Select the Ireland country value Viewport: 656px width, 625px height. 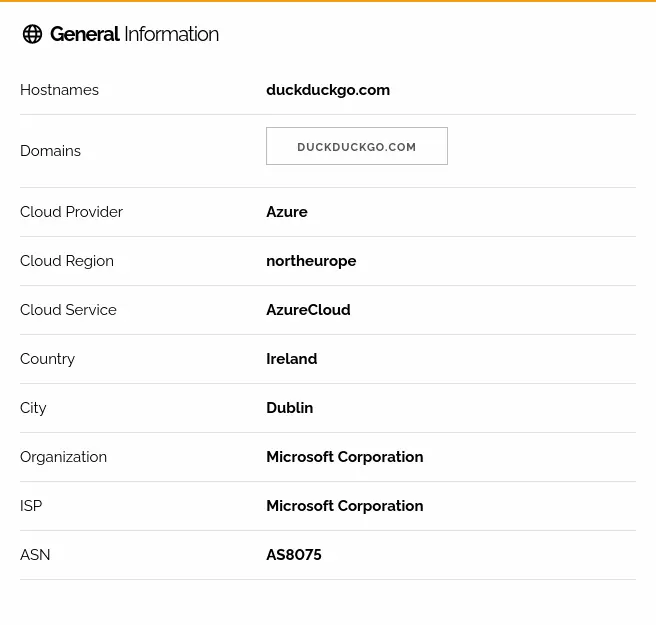[x=292, y=359]
